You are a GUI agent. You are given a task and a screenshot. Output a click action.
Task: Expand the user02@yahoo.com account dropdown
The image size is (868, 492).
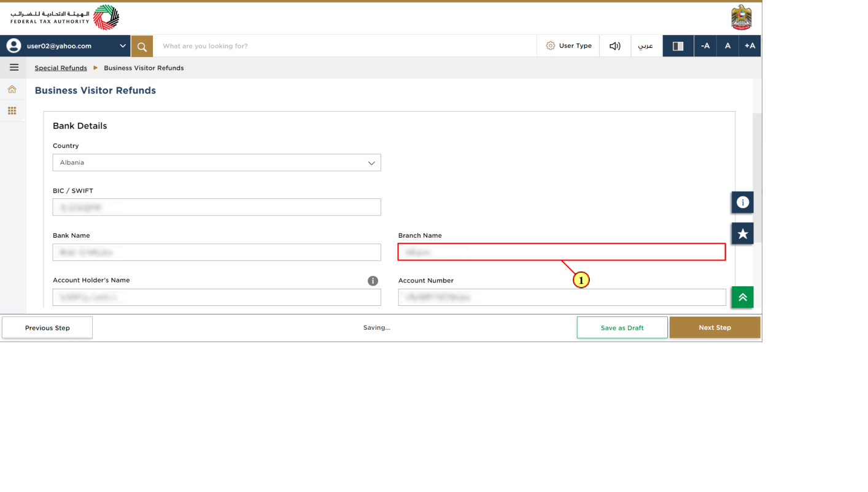[x=123, y=46]
